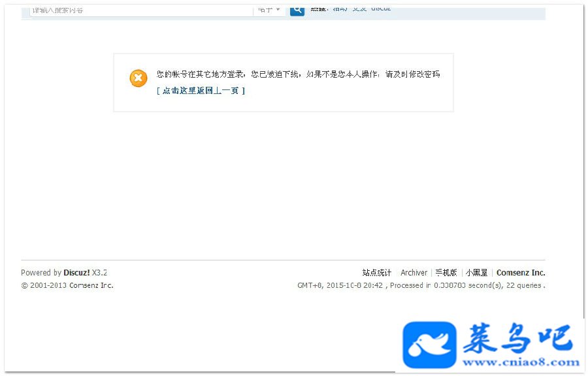Open Comsenz Inc. link in copyright line
The image size is (588, 376).
point(91,285)
